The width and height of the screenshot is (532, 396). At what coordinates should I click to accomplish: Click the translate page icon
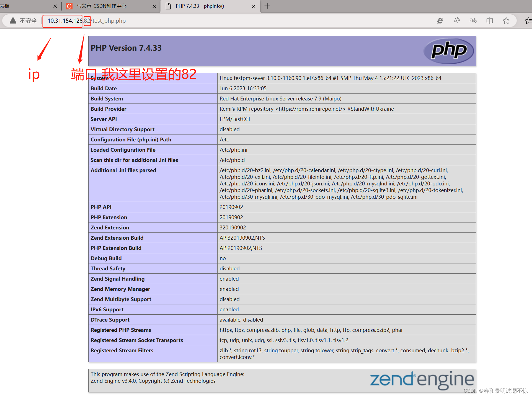tap(473, 21)
